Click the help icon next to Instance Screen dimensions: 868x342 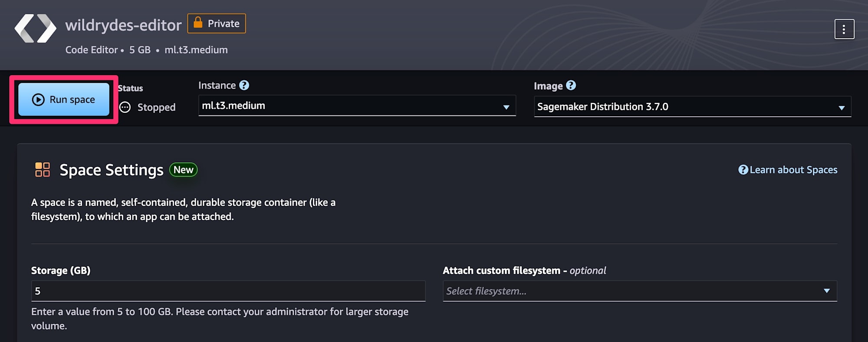(244, 85)
